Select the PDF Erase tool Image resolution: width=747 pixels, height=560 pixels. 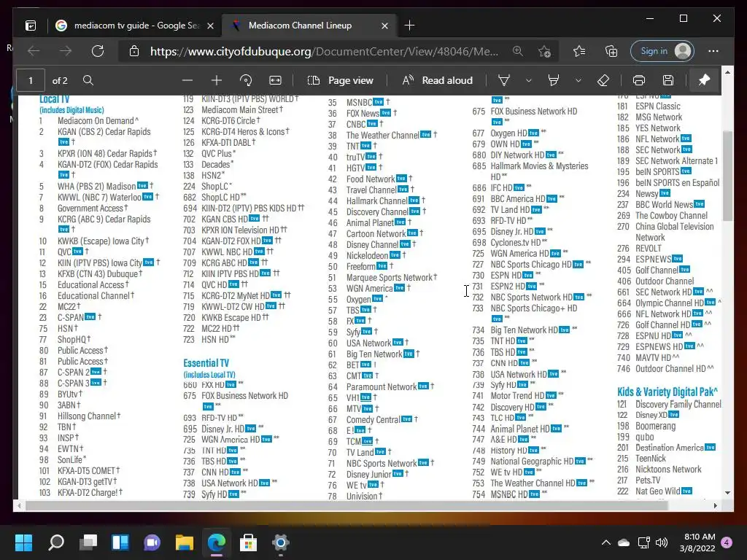pos(603,80)
